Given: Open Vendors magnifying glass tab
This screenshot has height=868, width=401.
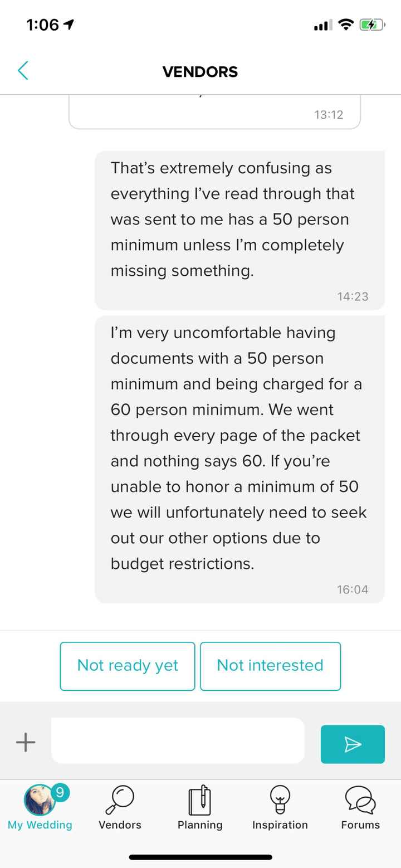Looking at the screenshot, I should pos(120,808).
